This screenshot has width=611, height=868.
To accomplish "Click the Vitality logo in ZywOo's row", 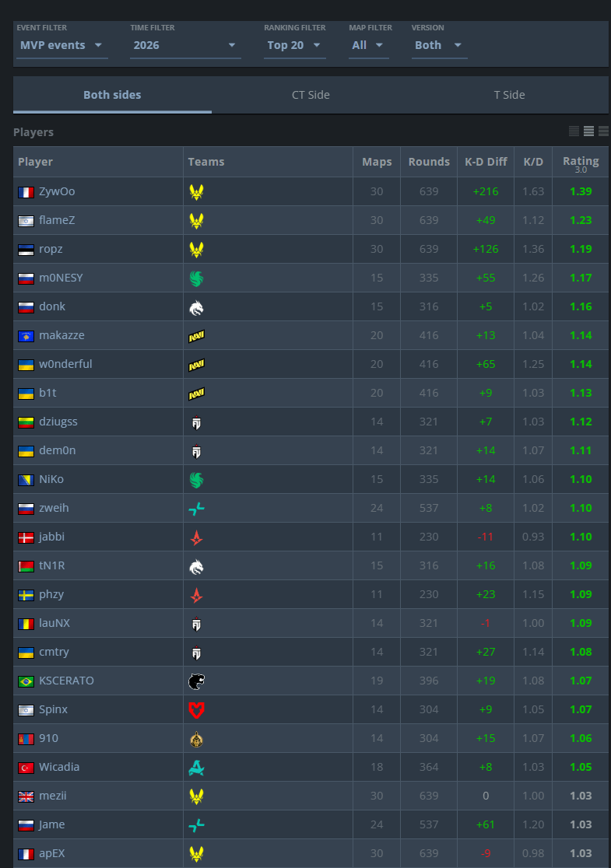I will pyautogui.click(x=196, y=191).
